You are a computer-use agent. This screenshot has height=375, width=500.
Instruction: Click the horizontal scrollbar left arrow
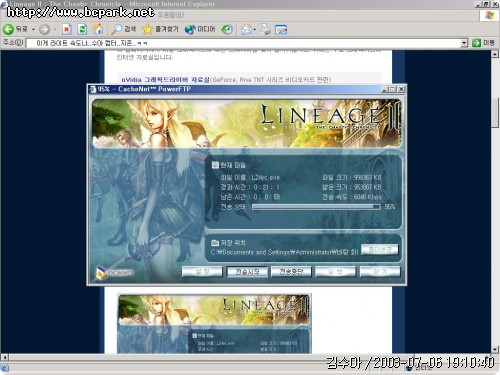click(x=4, y=357)
